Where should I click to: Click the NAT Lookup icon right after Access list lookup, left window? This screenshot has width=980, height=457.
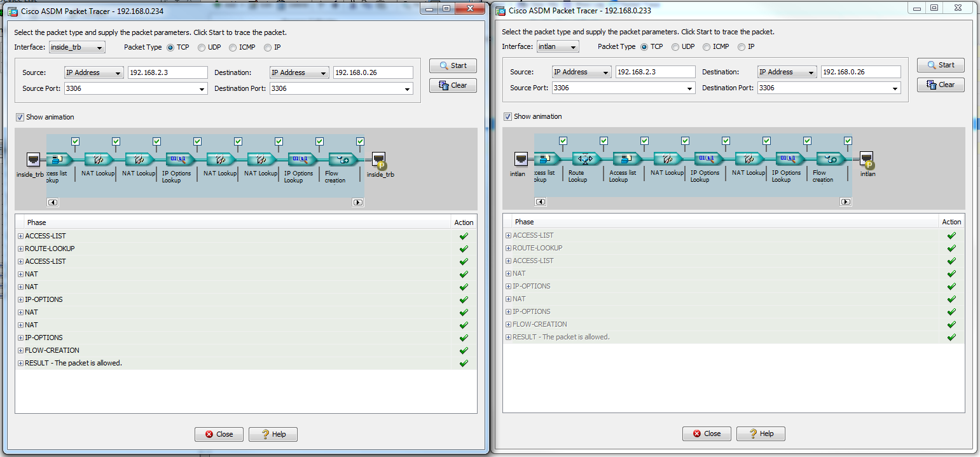(99, 159)
